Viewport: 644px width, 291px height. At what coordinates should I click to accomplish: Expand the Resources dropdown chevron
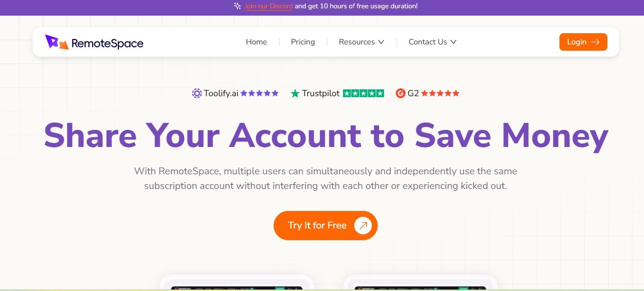pyautogui.click(x=381, y=42)
